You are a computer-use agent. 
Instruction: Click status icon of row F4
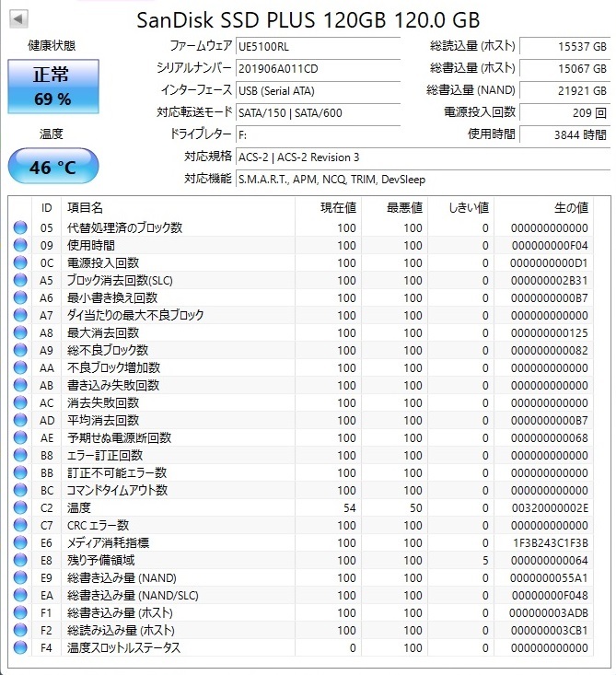coord(20,647)
